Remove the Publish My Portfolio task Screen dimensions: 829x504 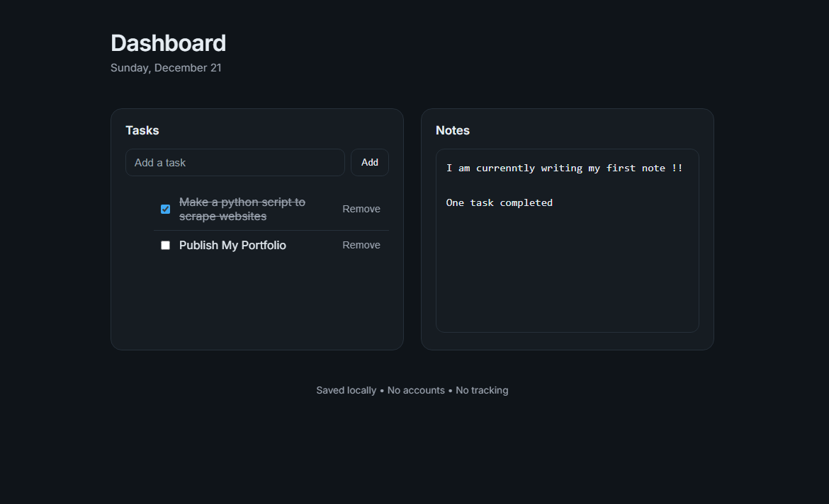pos(361,245)
